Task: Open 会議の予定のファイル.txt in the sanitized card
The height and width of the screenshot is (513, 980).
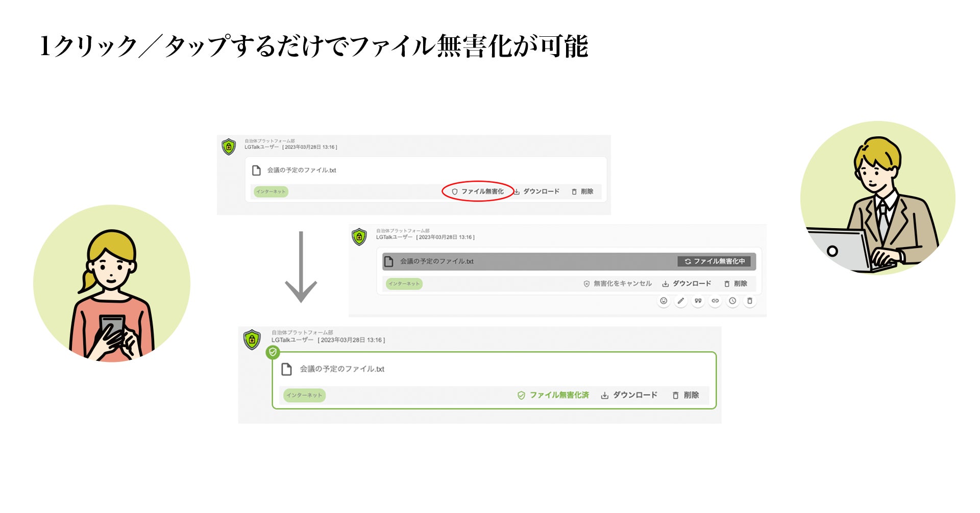Action: [342, 369]
